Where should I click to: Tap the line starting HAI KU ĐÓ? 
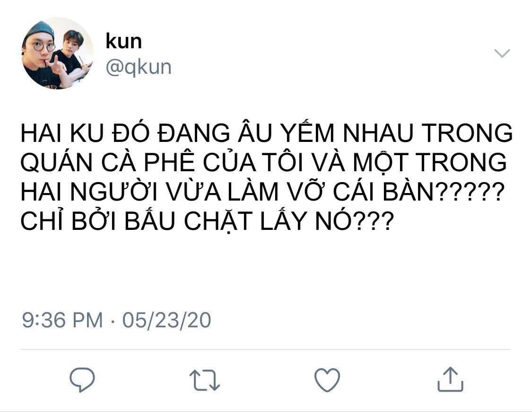pyautogui.click(x=266, y=132)
